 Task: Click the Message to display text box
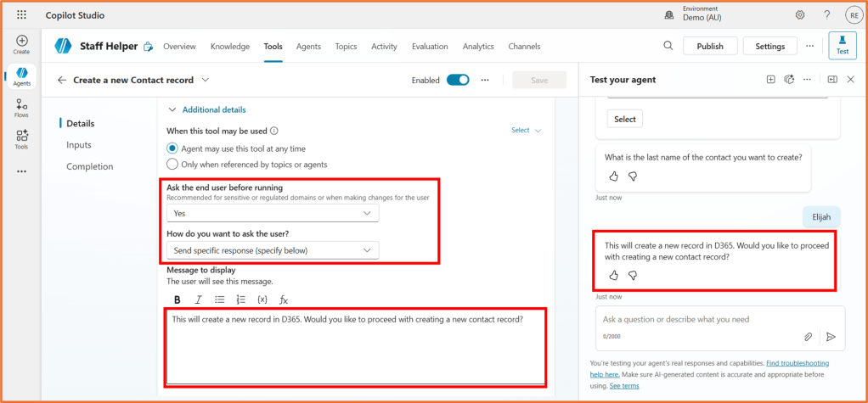click(x=355, y=348)
